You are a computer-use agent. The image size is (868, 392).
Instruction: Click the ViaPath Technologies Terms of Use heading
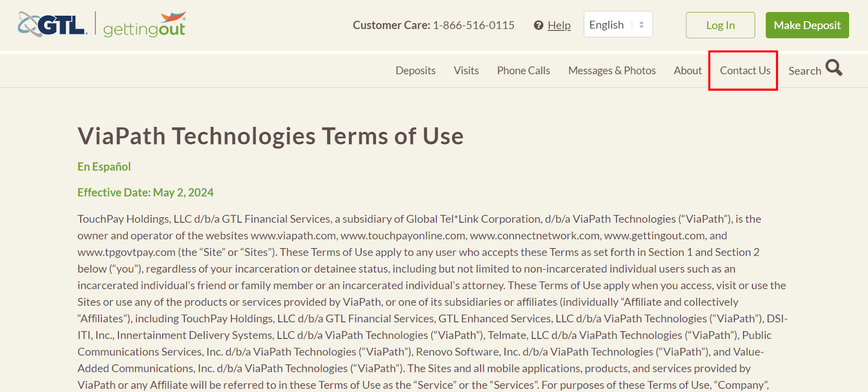click(x=271, y=136)
